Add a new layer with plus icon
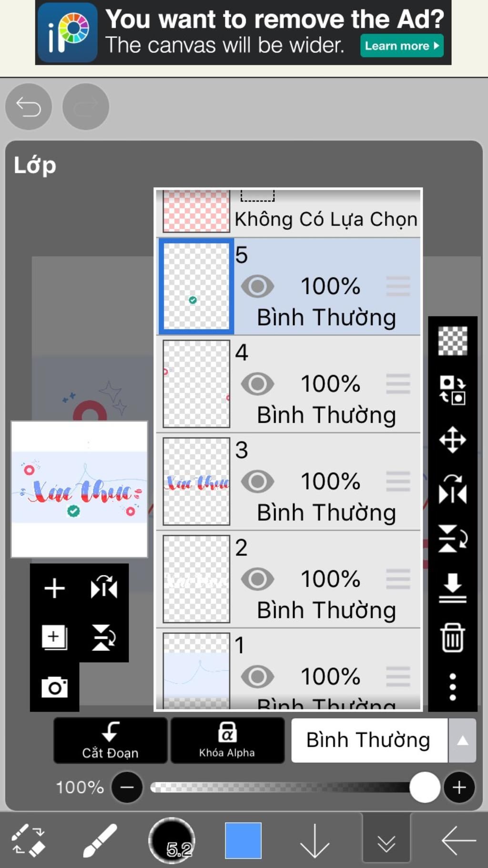This screenshot has width=488, height=868. (x=54, y=588)
